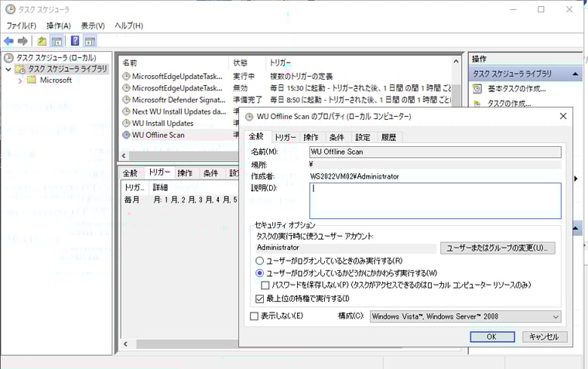
Task: Click the Forward arrow toolbar icon
Action: tap(23, 41)
